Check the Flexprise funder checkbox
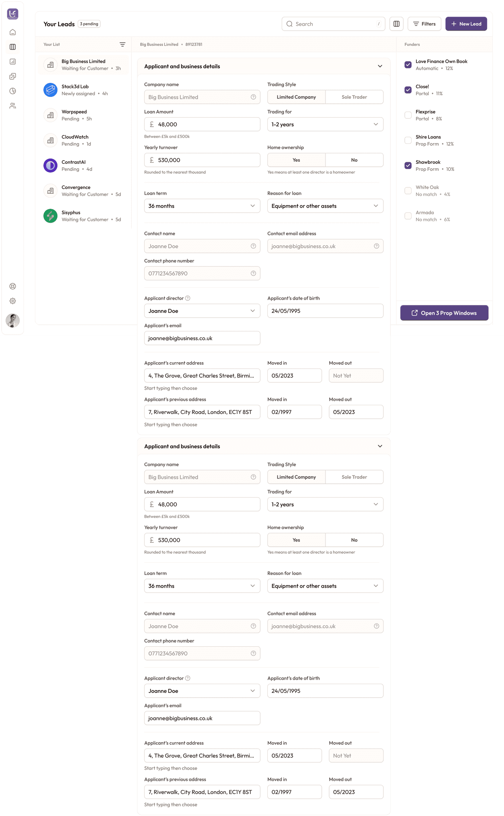The width and height of the screenshot is (504, 816). (x=408, y=115)
